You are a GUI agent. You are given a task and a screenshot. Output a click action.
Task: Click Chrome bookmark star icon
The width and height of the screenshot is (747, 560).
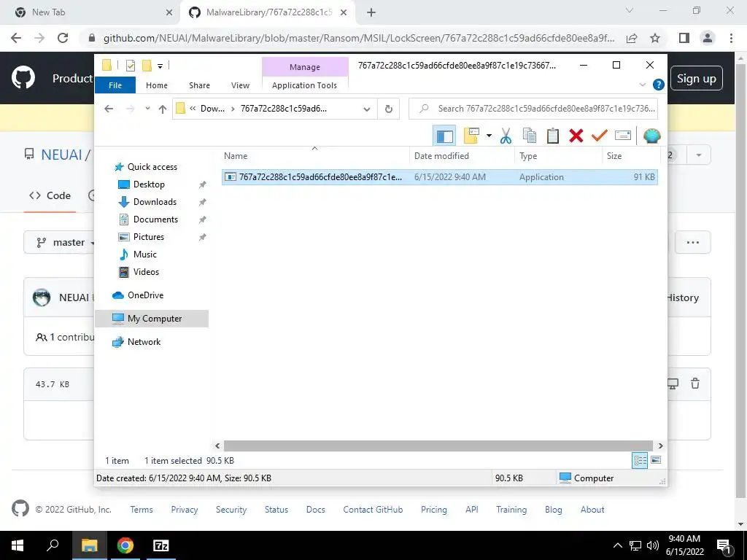655,38
